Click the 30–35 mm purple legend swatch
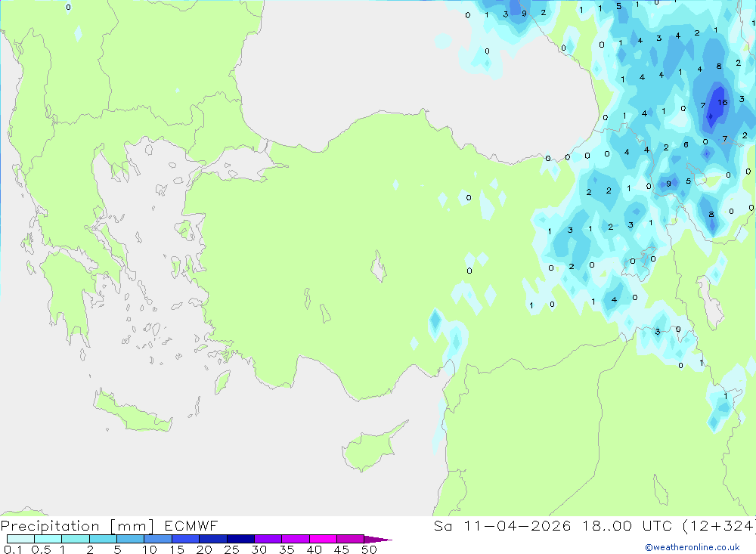This screenshot has width=756, height=554. pyautogui.click(x=268, y=539)
